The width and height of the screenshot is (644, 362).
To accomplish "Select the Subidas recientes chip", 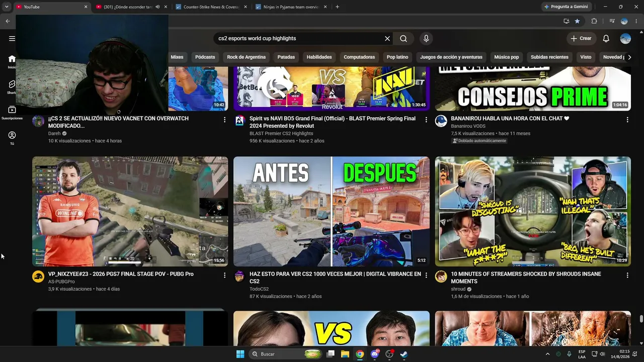I will click(549, 57).
